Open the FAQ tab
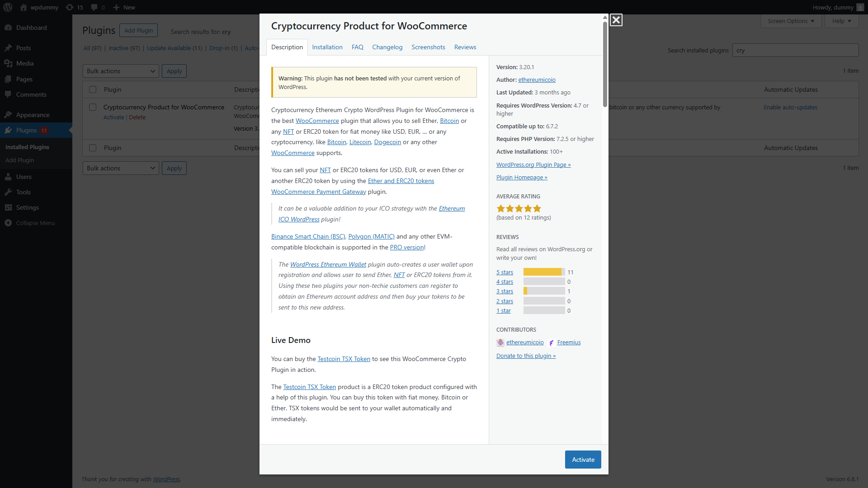Screen dimensions: 868x488 [358, 47]
